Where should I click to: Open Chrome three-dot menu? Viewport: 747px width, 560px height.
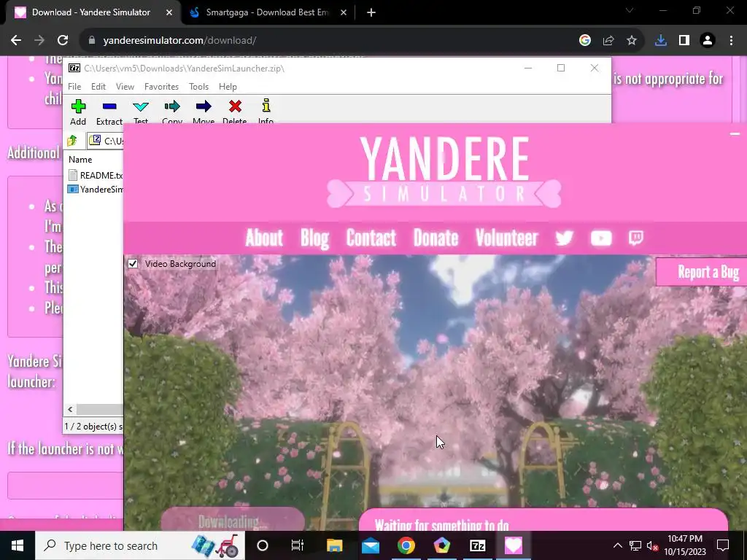point(731,41)
